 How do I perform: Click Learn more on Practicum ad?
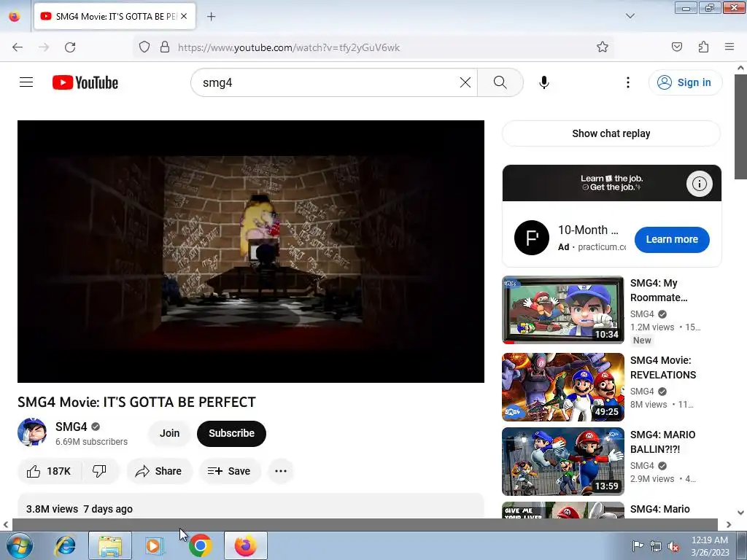tap(672, 239)
